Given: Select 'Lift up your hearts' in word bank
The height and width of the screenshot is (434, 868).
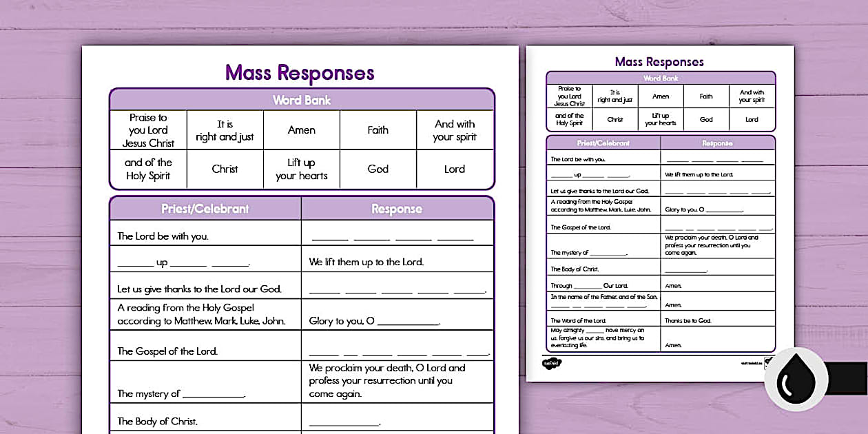Looking at the screenshot, I should coord(302,169).
